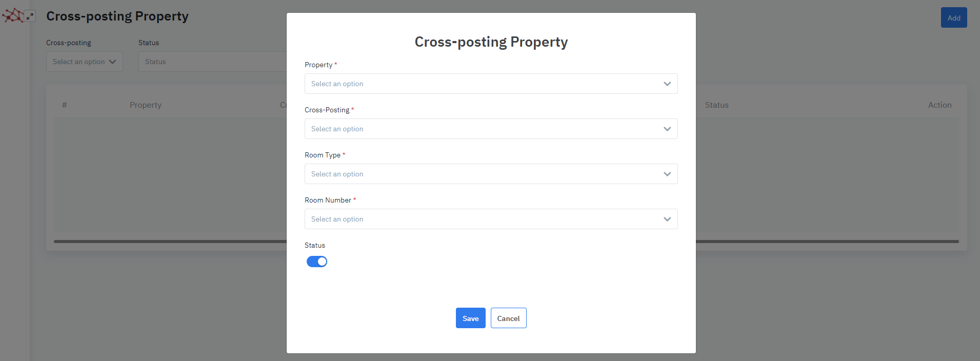Click the Cross-posting Property dialog title

coord(491,42)
